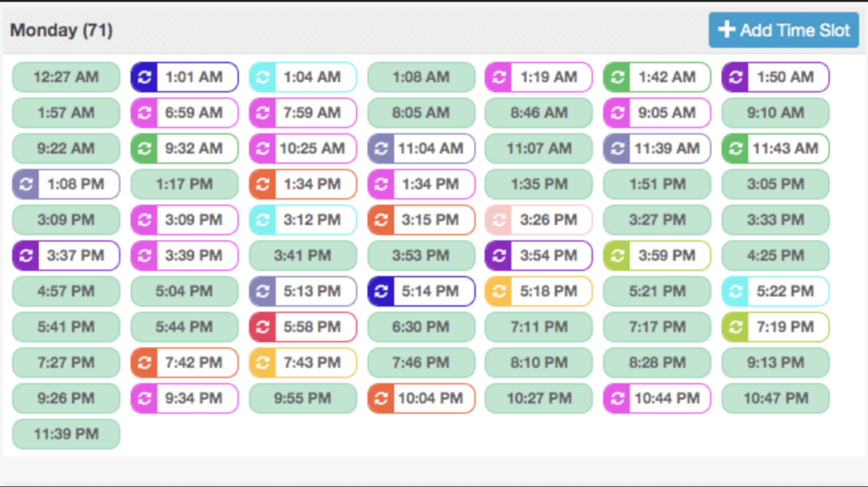868x487 pixels.
Task: Choose the 6:30 PM time slot
Action: 421,327
